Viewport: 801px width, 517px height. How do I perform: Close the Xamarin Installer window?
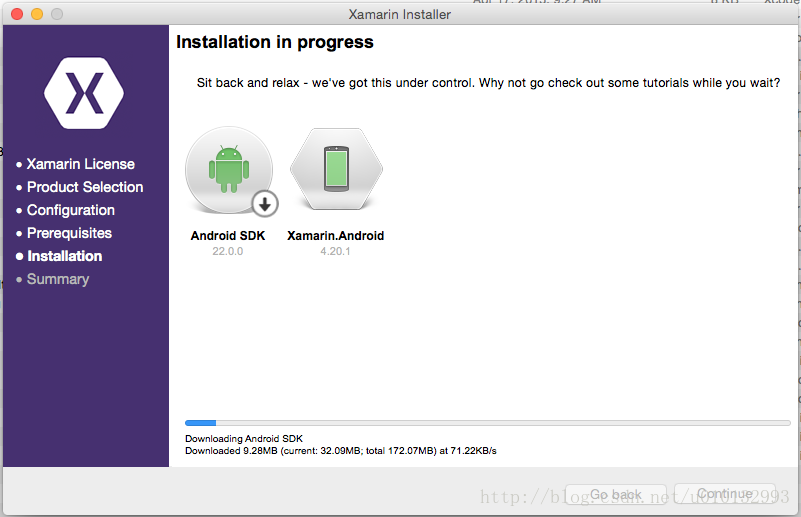pyautogui.click(x=17, y=14)
